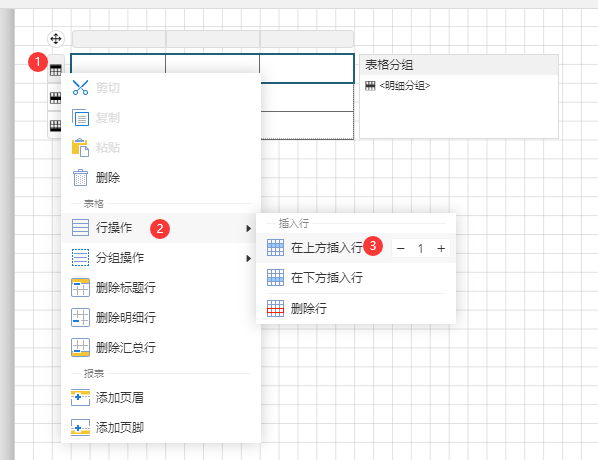Click the 添加页脚 icon

pos(80,427)
